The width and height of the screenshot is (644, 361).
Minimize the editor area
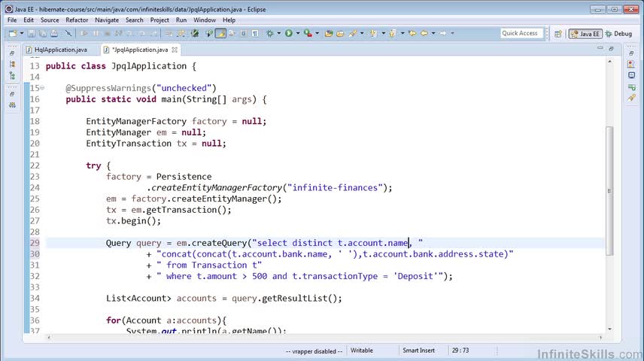(x=600, y=48)
